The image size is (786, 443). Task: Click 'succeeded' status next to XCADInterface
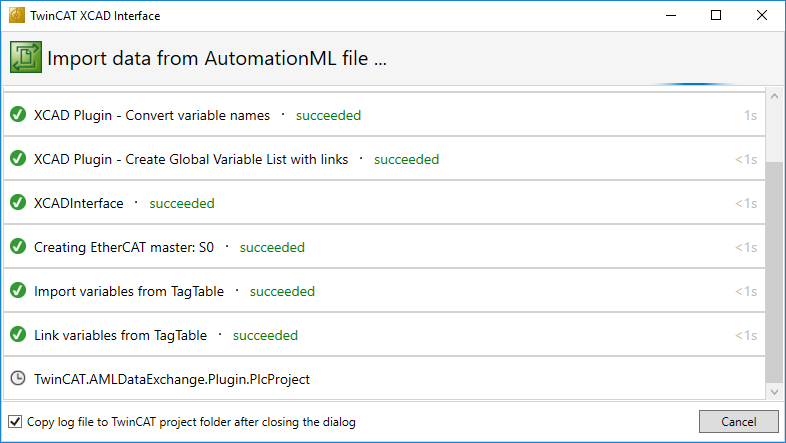[x=182, y=203]
